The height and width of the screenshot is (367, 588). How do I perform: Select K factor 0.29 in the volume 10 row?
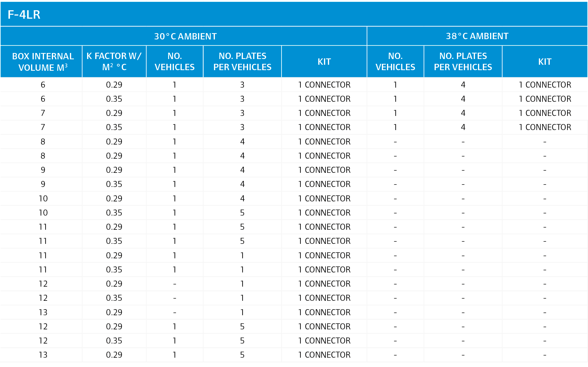[x=114, y=199]
